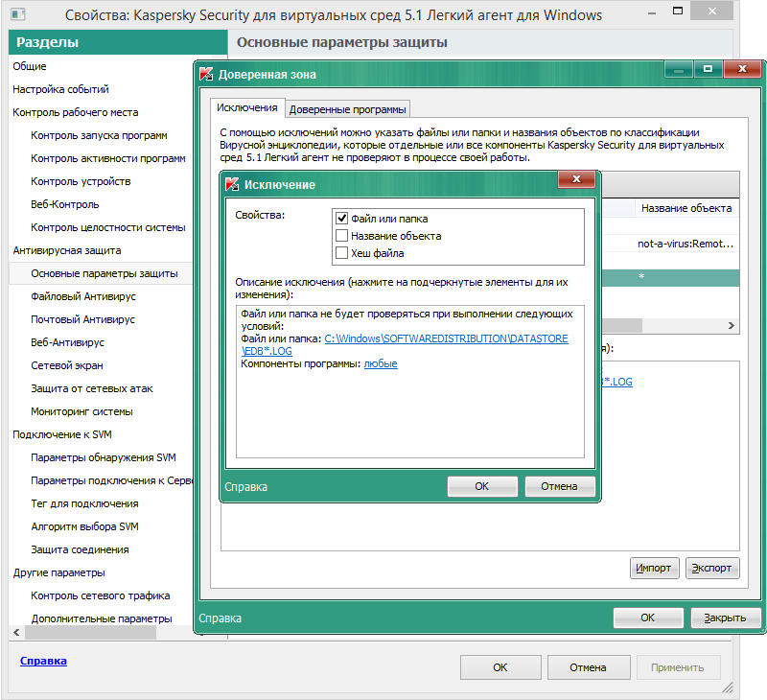Click Закрыть in the Доверенная зона window

pyautogui.click(x=725, y=618)
